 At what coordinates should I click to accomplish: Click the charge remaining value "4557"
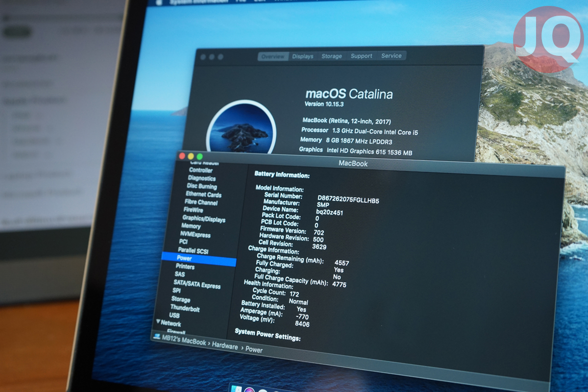pyautogui.click(x=342, y=263)
